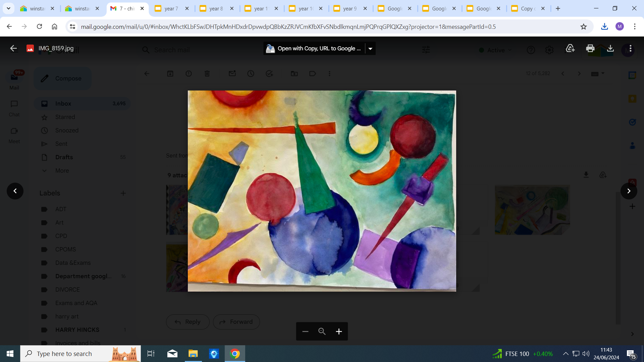Open the Open-with app dropdown arrow
The height and width of the screenshot is (362, 644).
(x=370, y=49)
